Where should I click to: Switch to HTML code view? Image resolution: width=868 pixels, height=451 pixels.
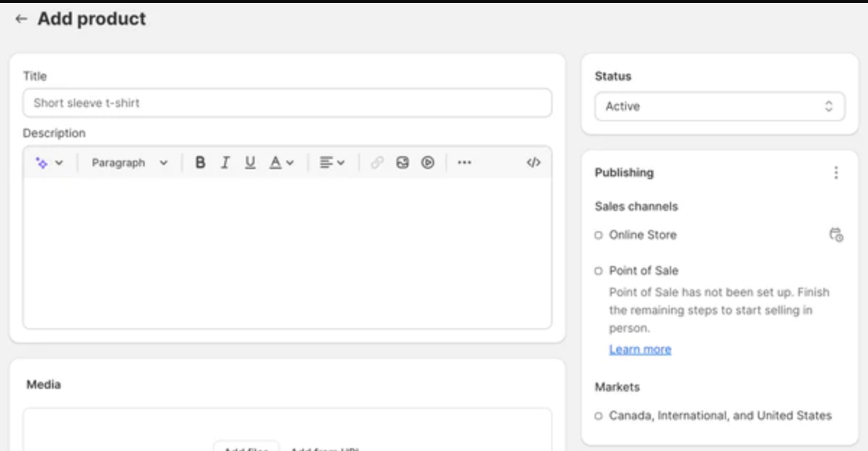coord(533,163)
